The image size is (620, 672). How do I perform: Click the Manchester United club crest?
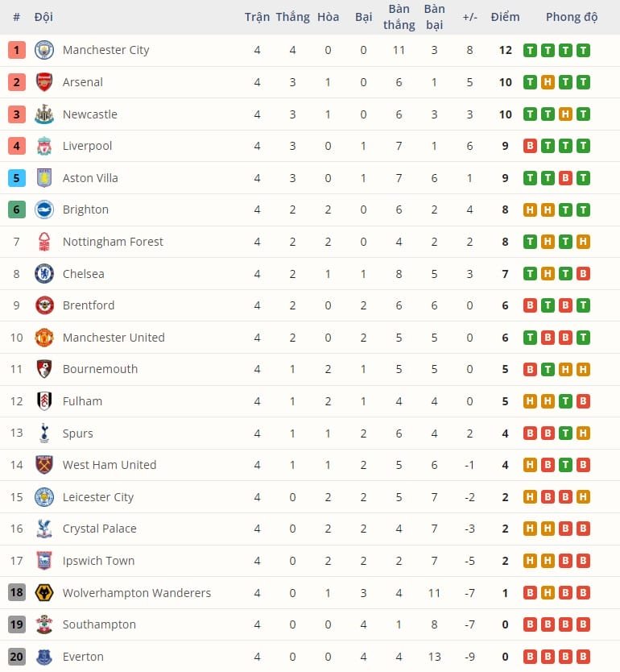pyautogui.click(x=43, y=337)
